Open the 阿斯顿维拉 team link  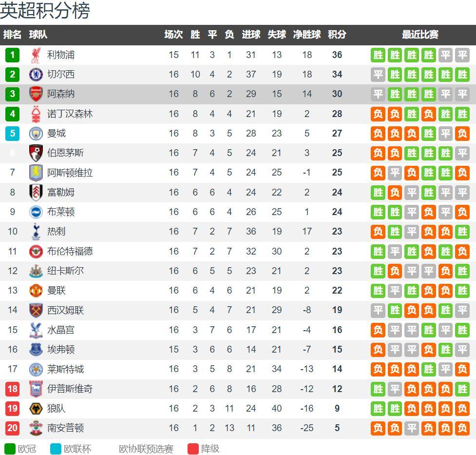pos(70,173)
